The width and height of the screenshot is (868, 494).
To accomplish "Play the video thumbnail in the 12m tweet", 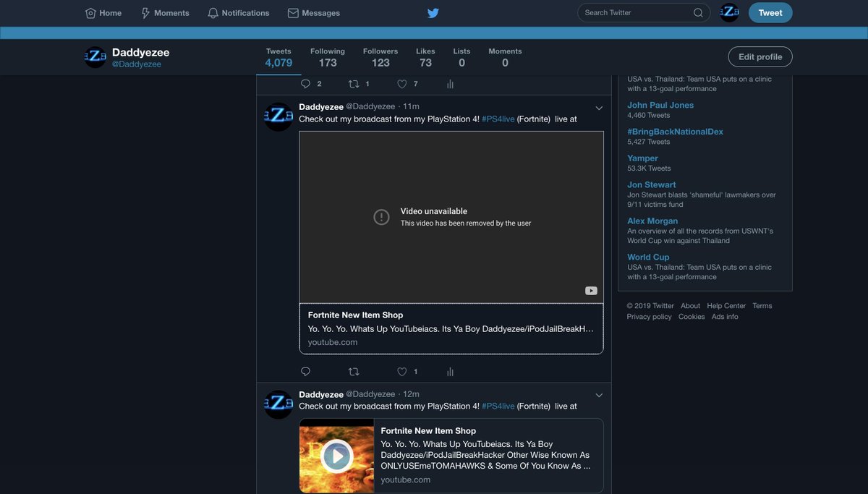I will pyautogui.click(x=336, y=456).
